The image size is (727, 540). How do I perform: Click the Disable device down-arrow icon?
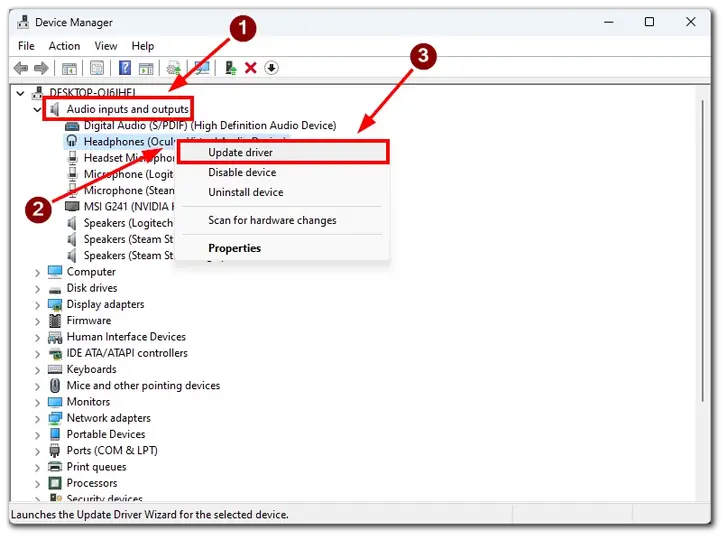point(271,68)
